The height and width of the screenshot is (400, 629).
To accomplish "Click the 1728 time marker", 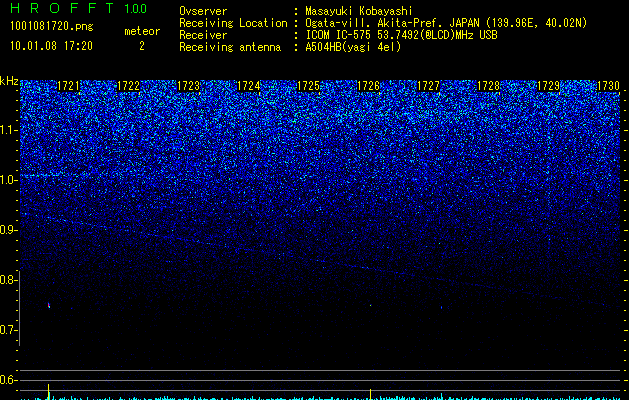I will pos(488,86).
